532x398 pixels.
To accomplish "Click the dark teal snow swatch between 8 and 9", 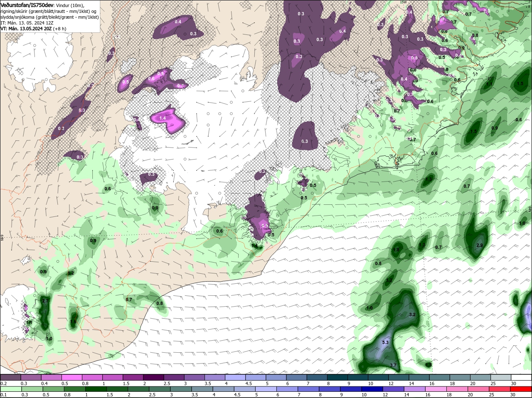I will [x=337, y=377].
